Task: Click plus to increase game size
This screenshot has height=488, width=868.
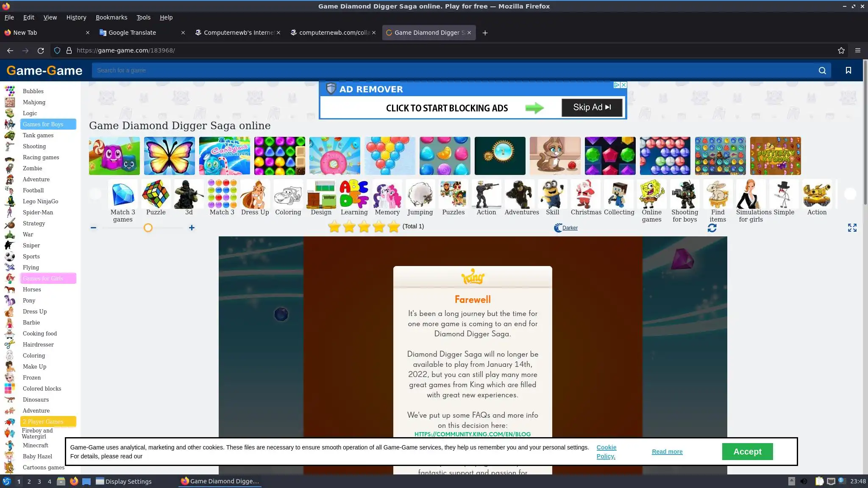Action: [192, 228]
